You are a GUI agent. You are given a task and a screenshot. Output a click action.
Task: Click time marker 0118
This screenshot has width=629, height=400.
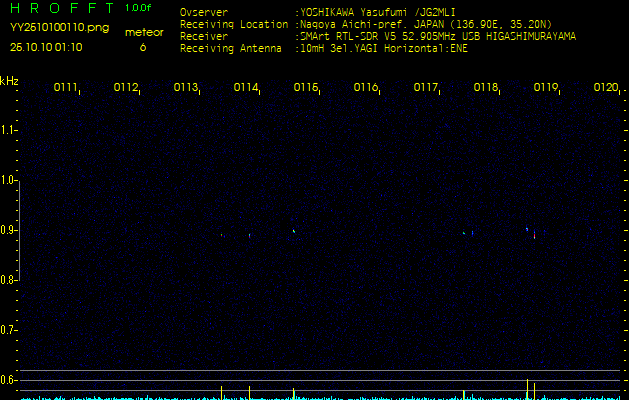click(485, 87)
